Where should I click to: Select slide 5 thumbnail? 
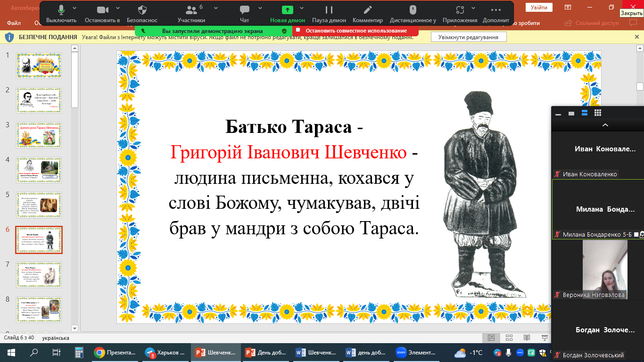pos(39,205)
